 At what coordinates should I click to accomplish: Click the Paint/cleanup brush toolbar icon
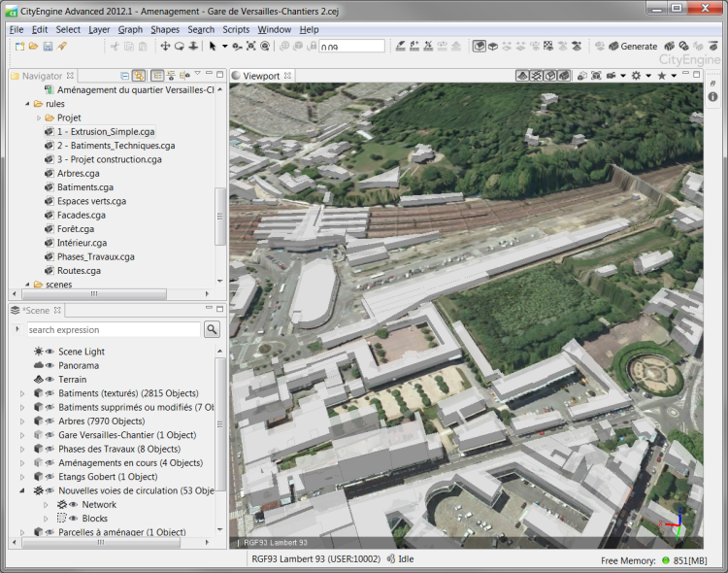[x=62, y=46]
